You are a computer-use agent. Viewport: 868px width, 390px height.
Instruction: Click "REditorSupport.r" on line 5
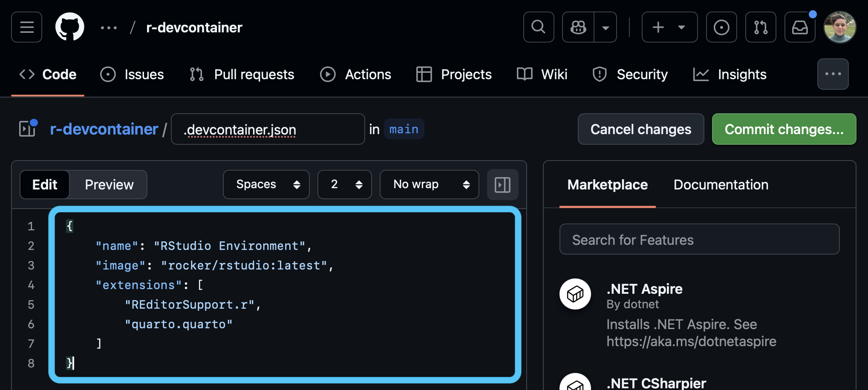190,305
